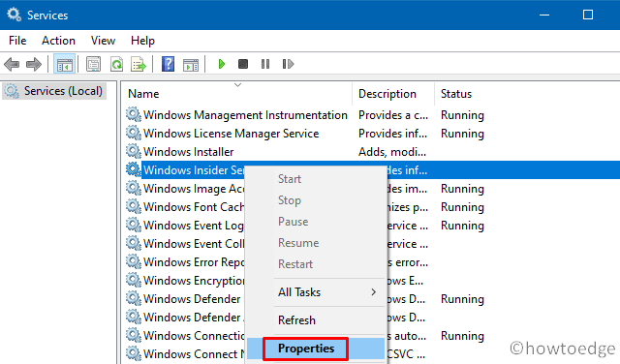Select the Windows Event Log service
This screenshot has height=364, width=620.
[x=193, y=226]
